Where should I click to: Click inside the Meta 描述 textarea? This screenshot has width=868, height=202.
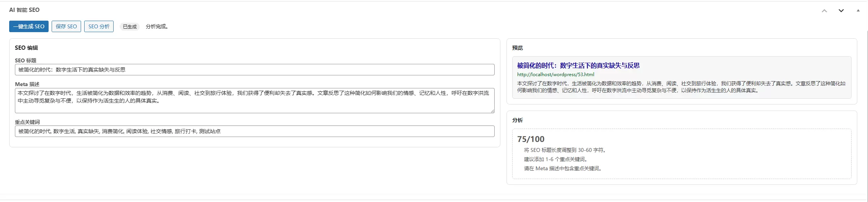254,101
